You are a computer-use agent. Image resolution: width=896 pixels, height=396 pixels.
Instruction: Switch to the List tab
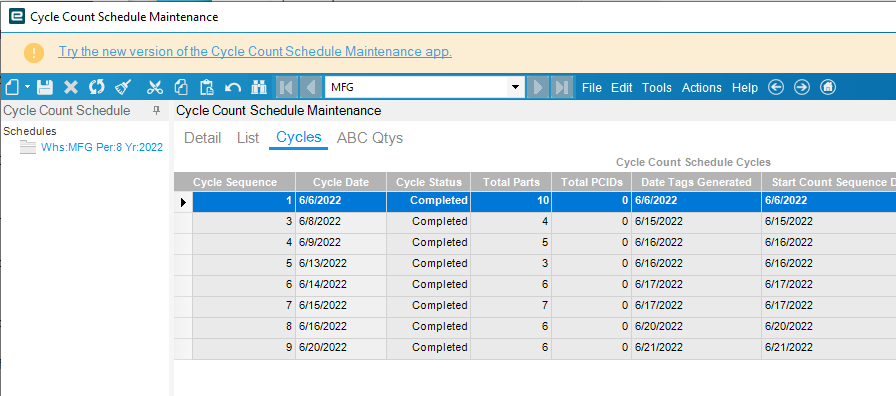[248, 138]
